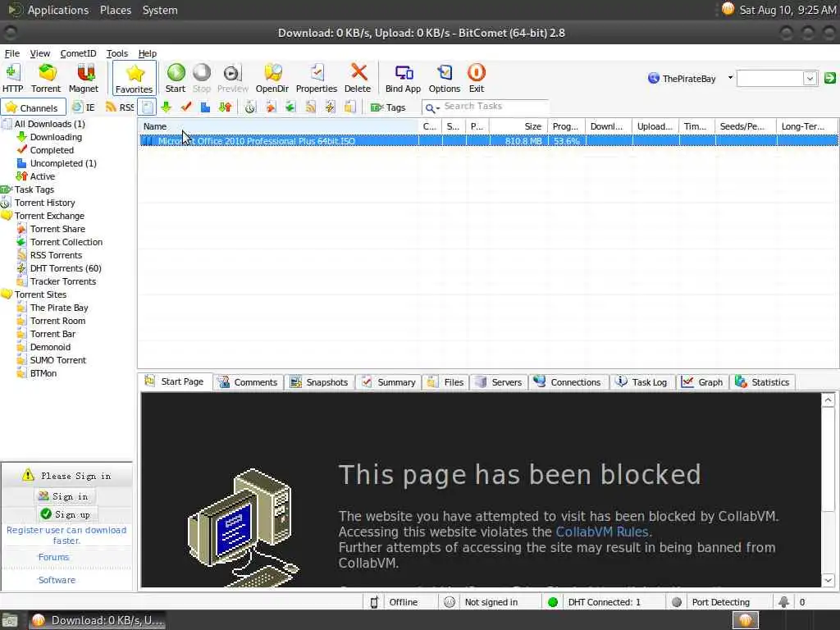This screenshot has width=840, height=630.
Task: Click the HTTP download toolbar icon
Action: [x=12, y=78]
